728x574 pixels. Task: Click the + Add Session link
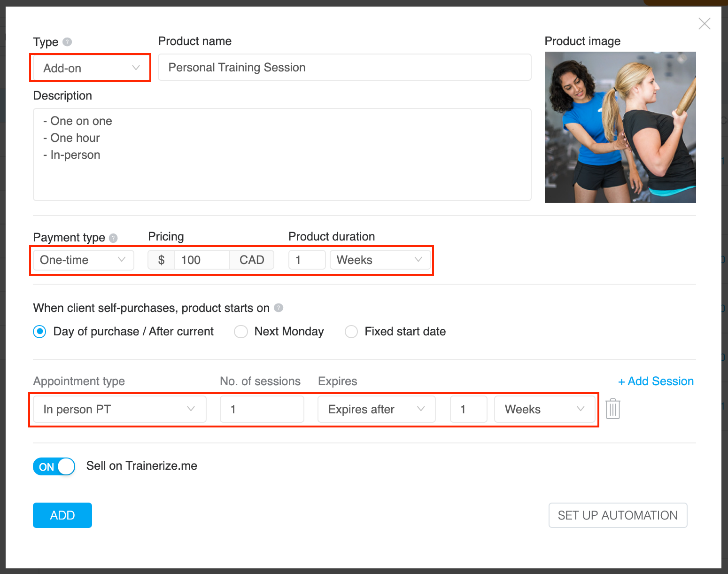click(656, 381)
